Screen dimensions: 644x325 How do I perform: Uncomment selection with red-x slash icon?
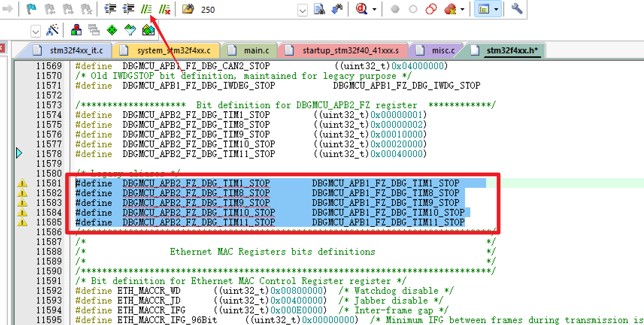click(x=165, y=9)
